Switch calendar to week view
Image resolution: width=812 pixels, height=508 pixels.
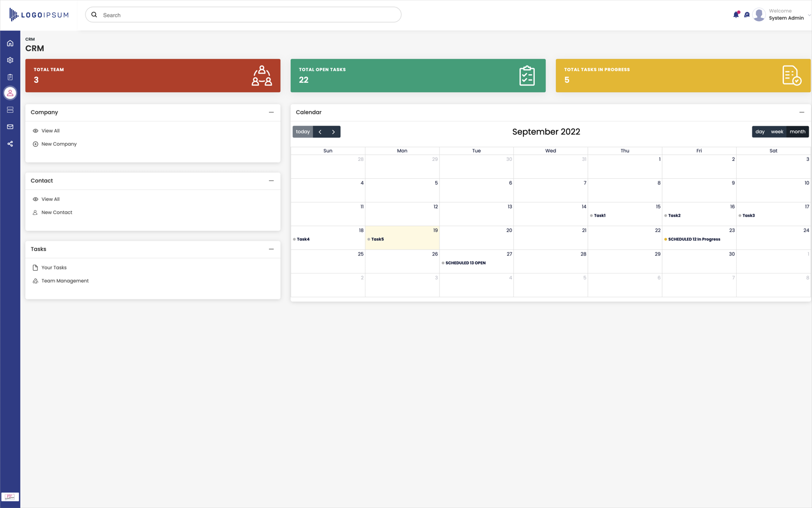tap(777, 131)
